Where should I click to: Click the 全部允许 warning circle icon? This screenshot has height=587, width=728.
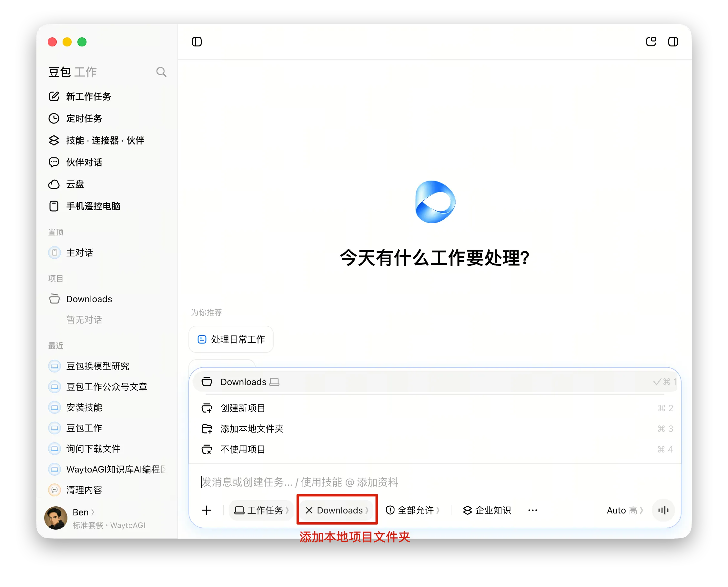tap(390, 510)
